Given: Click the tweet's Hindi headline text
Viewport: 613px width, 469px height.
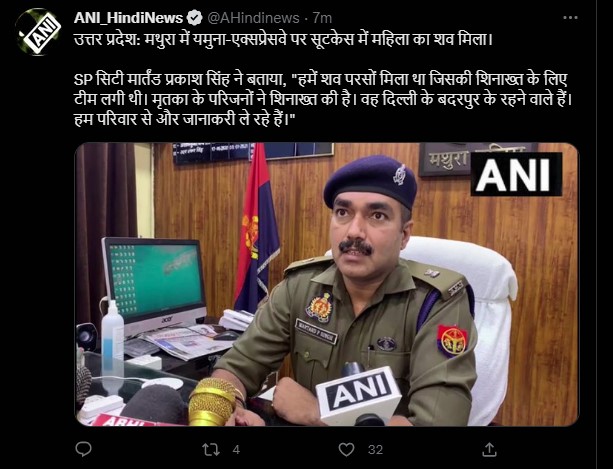Looking at the screenshot, I should pyautogui.click(x=283, y=39).
